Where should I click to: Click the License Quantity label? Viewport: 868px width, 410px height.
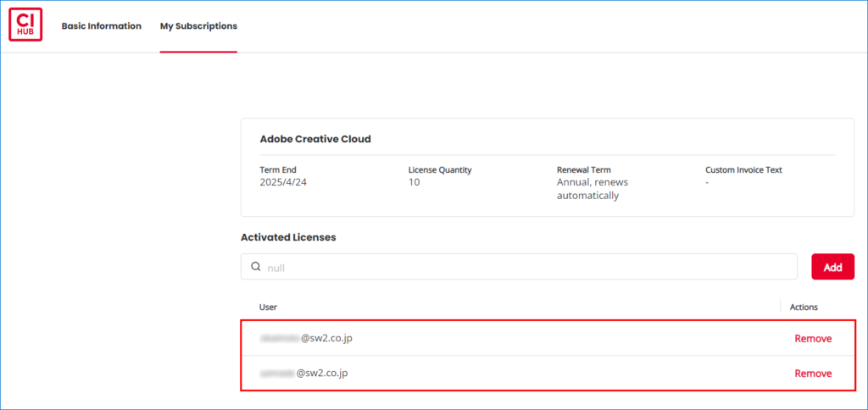(440, 170)
